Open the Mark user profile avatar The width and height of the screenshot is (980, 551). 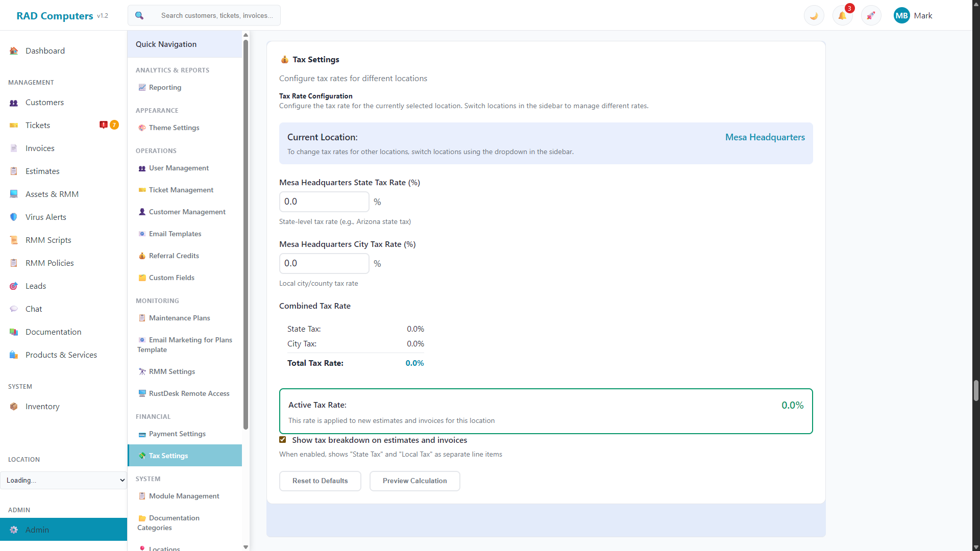point(901,15)
